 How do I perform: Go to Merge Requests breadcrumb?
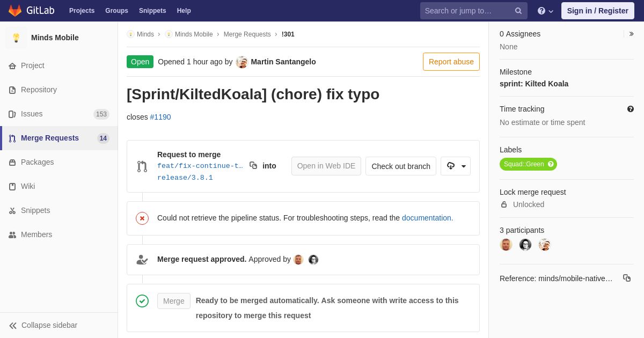click(x=247, y=34)
